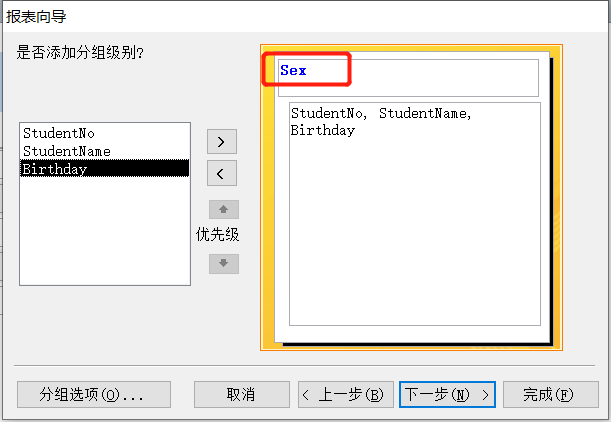This screenshot has width=611, height=422.
Task: Click the 优先级 priority label
Action: tap(218, 235)
